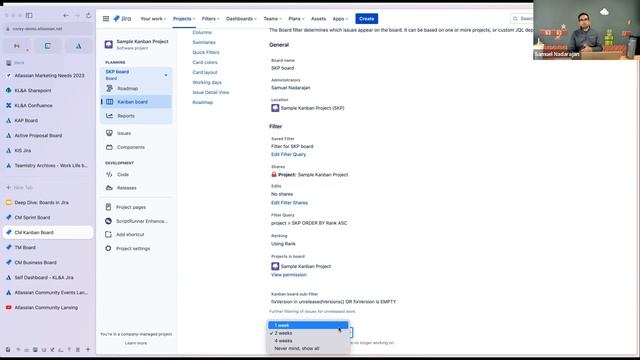Click the Edit Filter Shares link
The height and width of the screenshot is (360, 640).
[289, 202]
